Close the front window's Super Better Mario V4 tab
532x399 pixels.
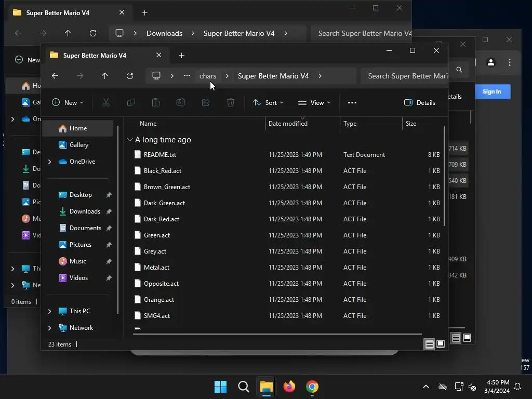159,55
